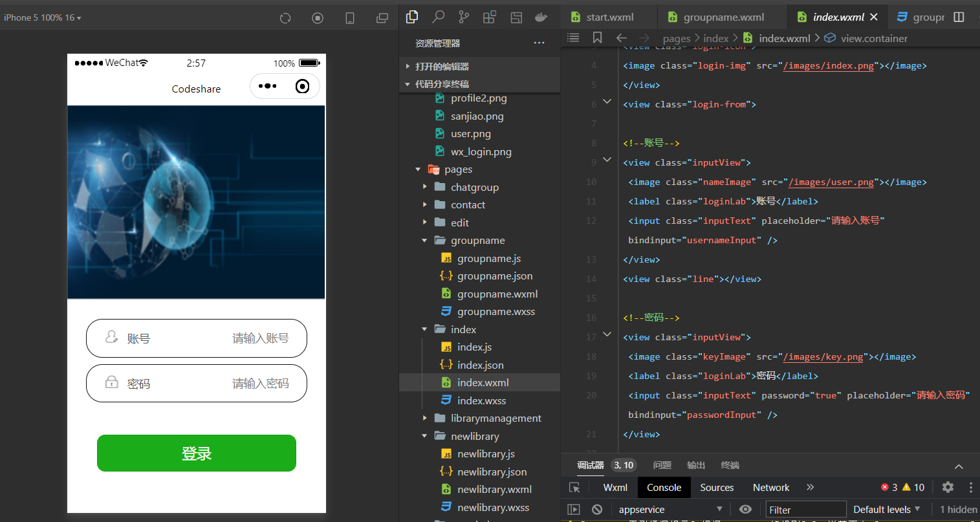Open the detached simulator window icon

point(382,18)
